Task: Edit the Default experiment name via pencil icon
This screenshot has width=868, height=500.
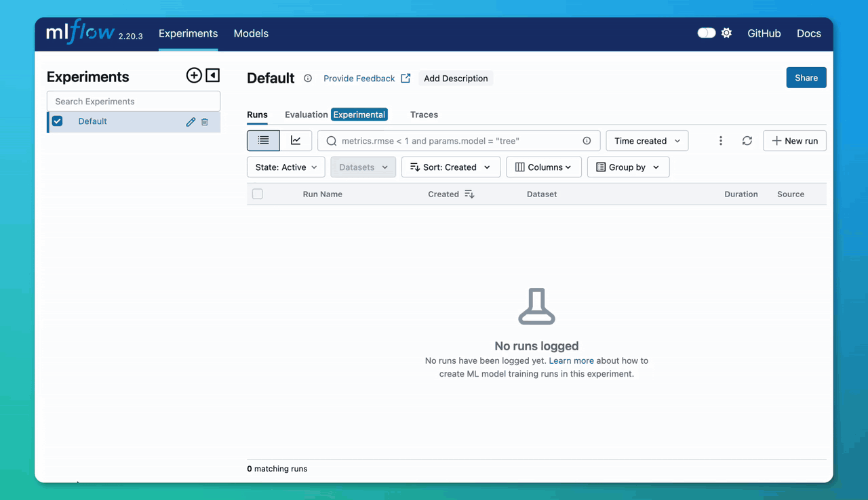Action: click(191, 121)
